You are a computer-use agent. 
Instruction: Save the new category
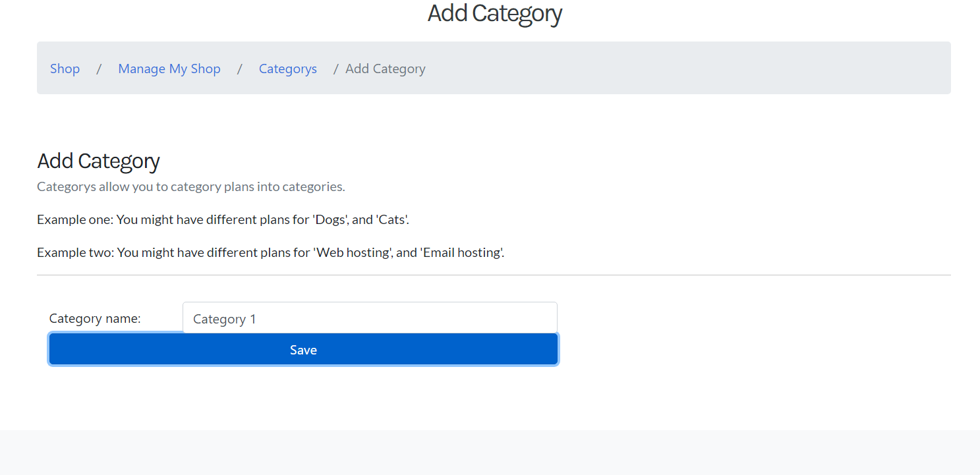(304, 349)
